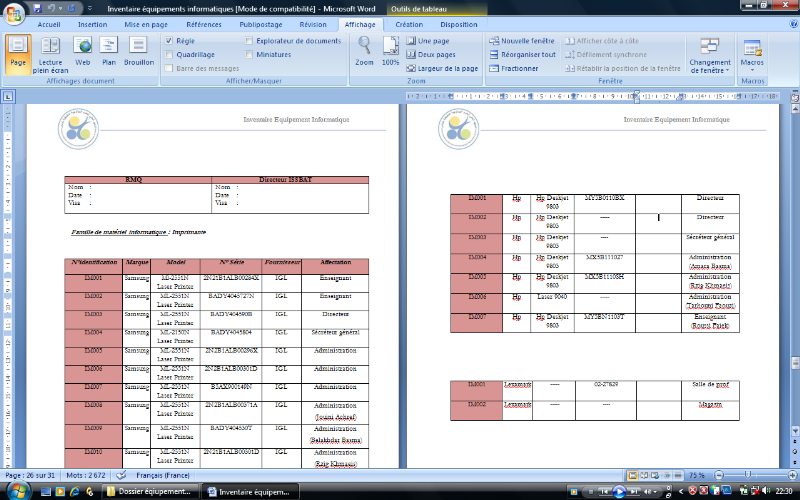
Task: Open Word help question mark icon
Action: point(793,23)
